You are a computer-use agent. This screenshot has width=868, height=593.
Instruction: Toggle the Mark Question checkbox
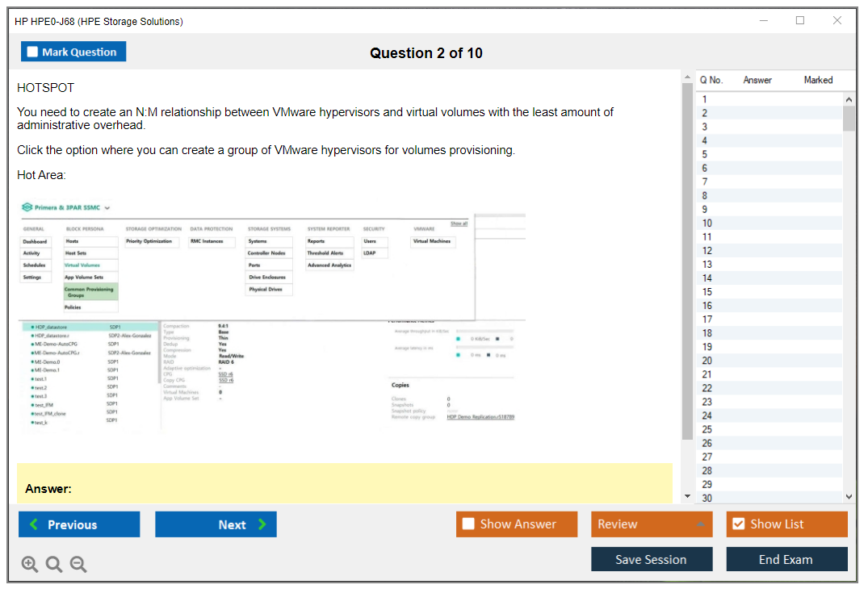tap(32, 52)
